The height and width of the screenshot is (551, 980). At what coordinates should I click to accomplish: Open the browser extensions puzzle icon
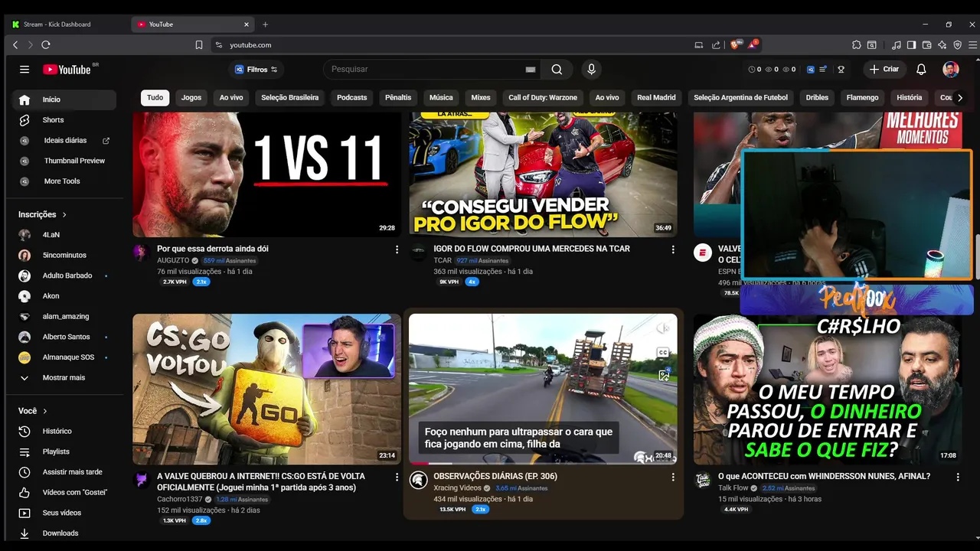pos(857,45)
